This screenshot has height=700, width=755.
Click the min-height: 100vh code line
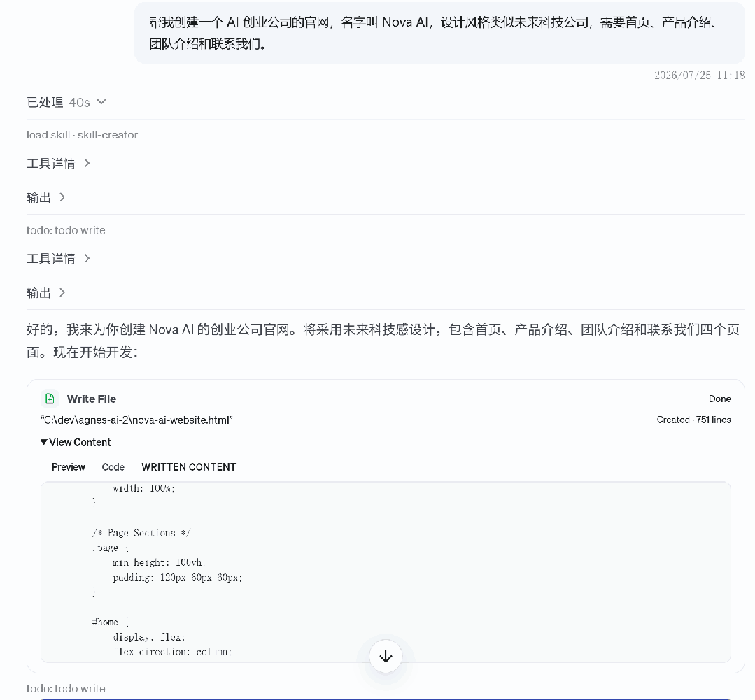(160, 562)
